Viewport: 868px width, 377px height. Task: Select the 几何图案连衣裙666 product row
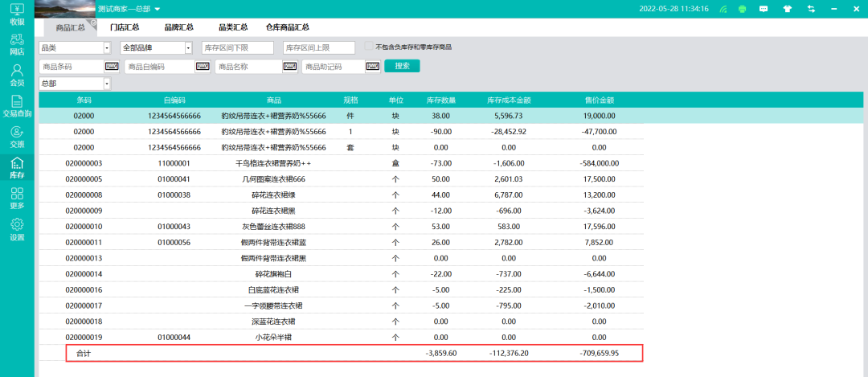[273, 178]
